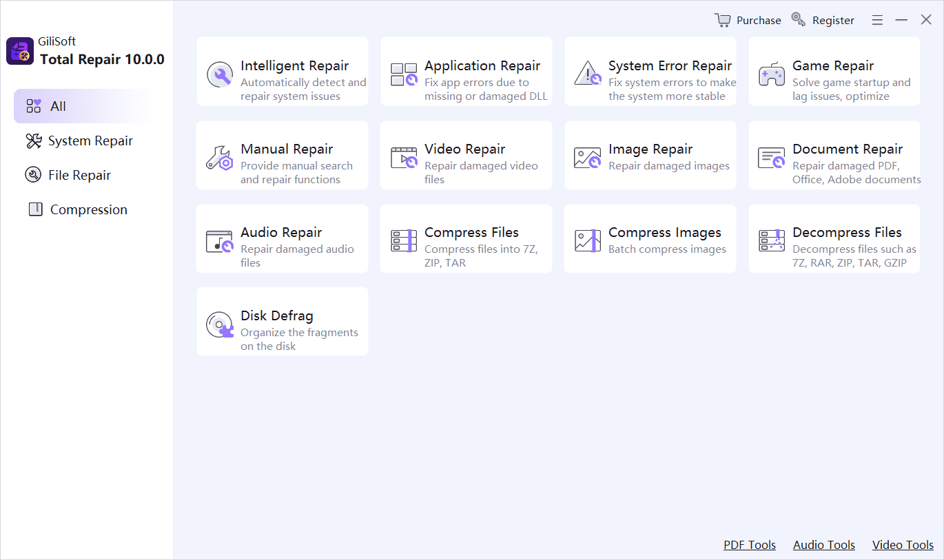Image resolution: width=944 pixels, height=560 pixels.
Task: Click the Purchase label
Action: (x=759, y=20)
